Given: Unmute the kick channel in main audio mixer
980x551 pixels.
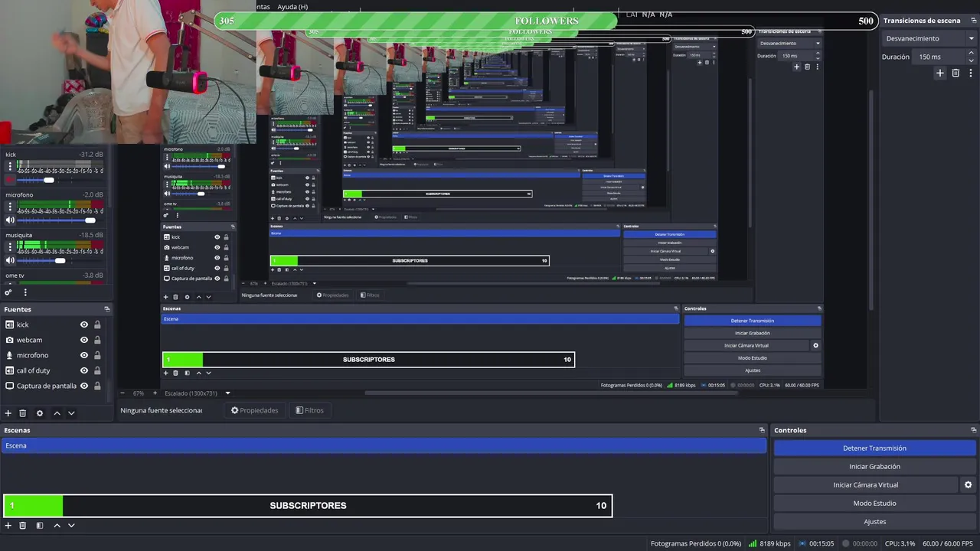Looking at the screenshot, I should [10, 180].
